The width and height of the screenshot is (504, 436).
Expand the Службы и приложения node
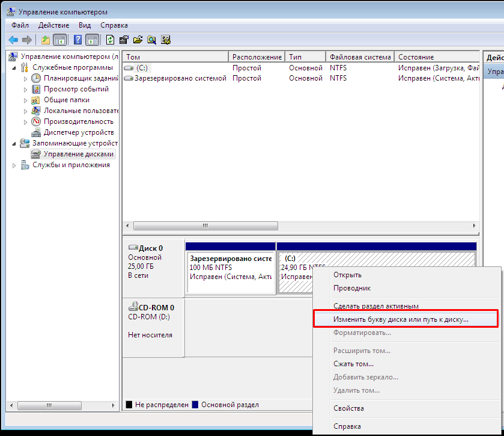click(x=14, y=165)
